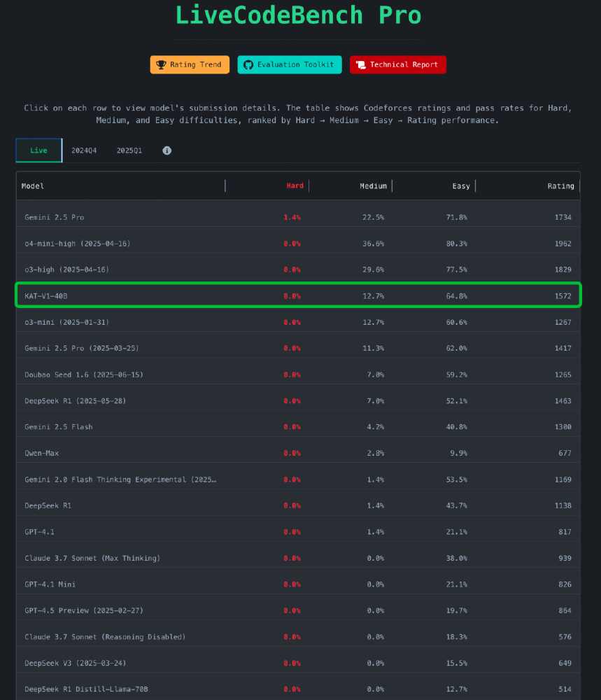Screen dimensions: 601x700
Task: Click the document icon on Technical Report
Action: pos(361,64)
